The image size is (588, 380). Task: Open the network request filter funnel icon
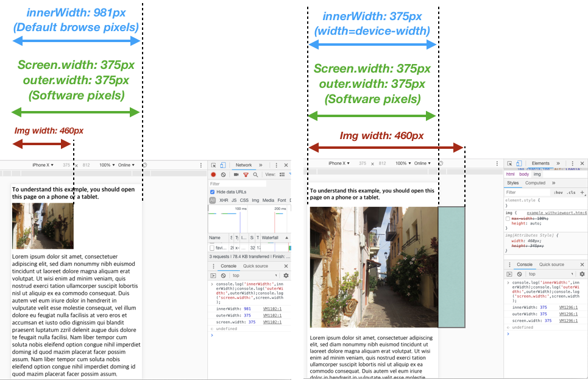point(246,175)
